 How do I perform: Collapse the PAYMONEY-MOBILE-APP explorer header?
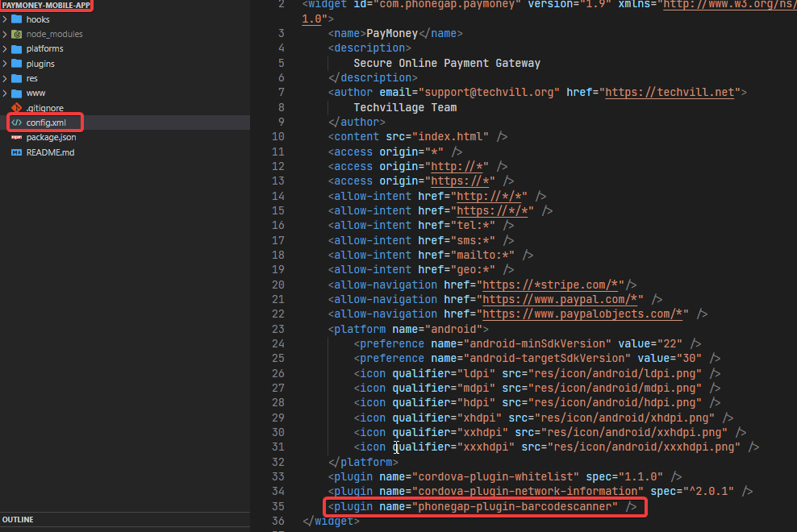(x=47, y=5)
